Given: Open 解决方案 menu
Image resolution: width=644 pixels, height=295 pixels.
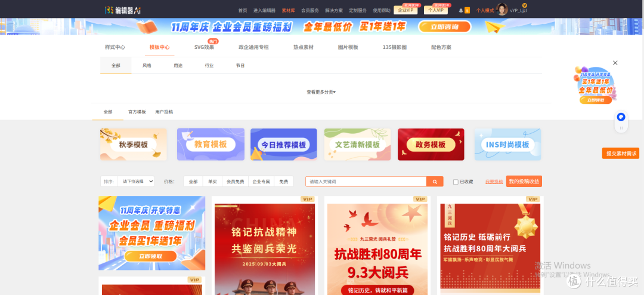Looking at the screenshot, I should click(334, 11).
